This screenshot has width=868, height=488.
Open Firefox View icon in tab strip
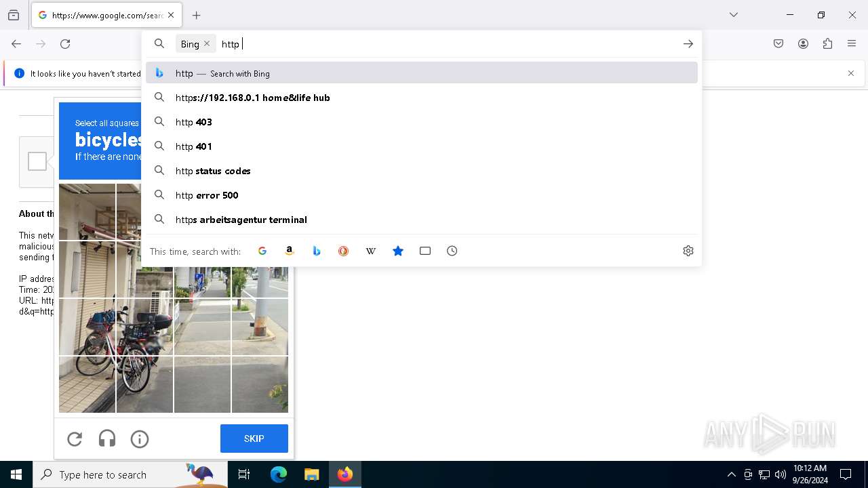coord(14,15)
